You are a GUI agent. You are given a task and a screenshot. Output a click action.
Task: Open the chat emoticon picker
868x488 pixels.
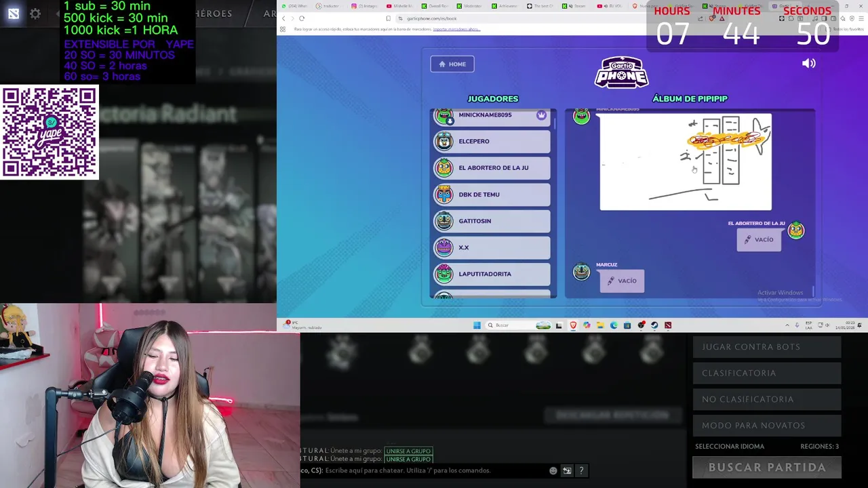(553, 470)
